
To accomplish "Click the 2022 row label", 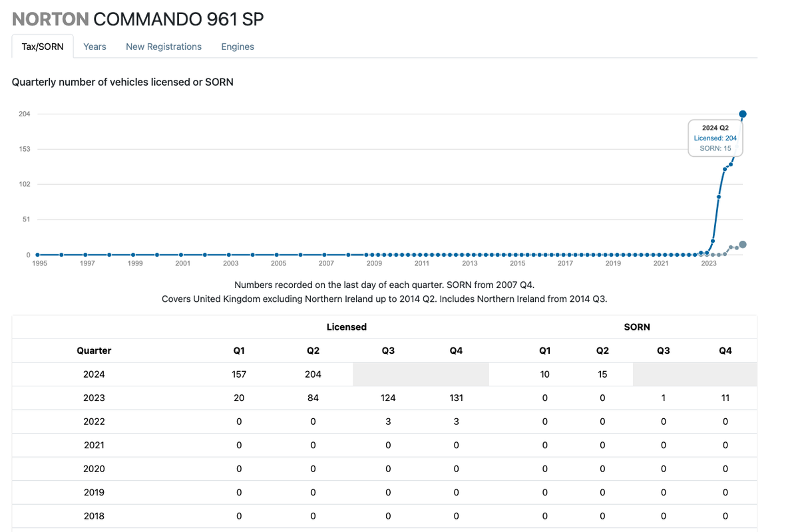I will (94, 422).
